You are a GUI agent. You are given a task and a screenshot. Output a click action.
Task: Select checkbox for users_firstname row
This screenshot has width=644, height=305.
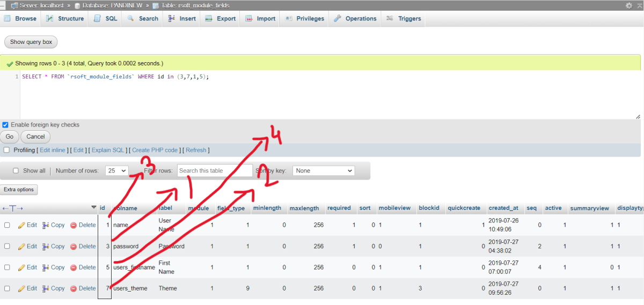click(7, 267)
